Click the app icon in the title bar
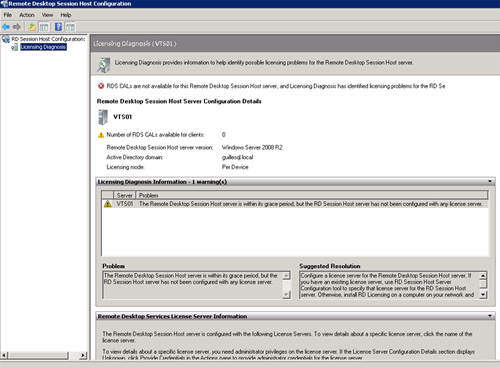 (4, 4)
